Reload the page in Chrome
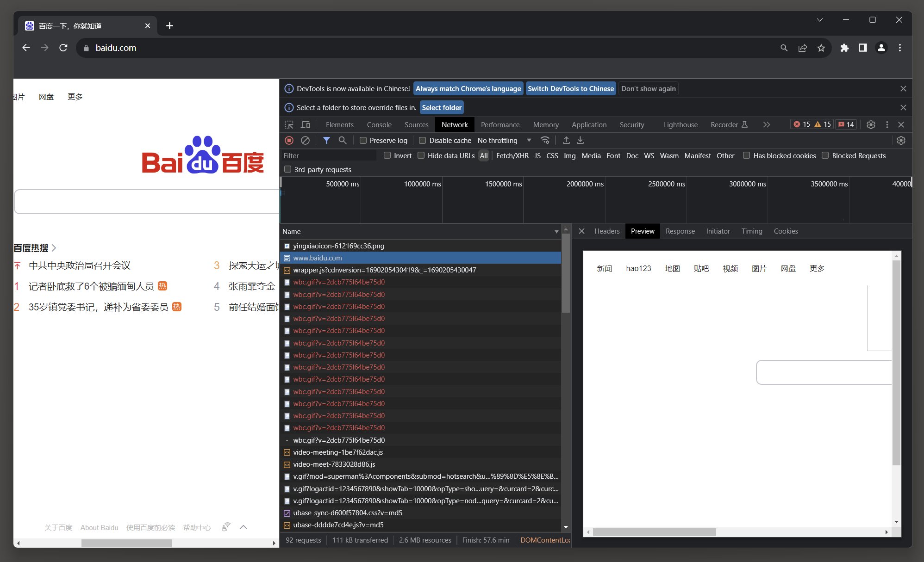The width and height of the screenshot is (924, 562). coord(63,48)
